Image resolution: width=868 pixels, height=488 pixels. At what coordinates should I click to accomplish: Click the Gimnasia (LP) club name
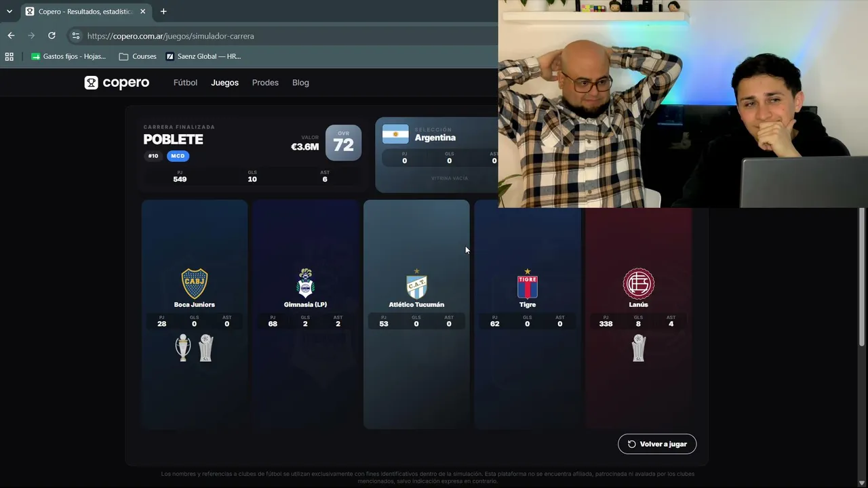pyautogui.click(x=305, y=305)
